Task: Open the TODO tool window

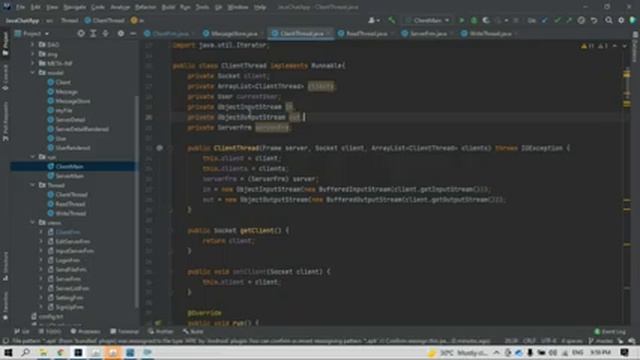Action: click(50, 331)
